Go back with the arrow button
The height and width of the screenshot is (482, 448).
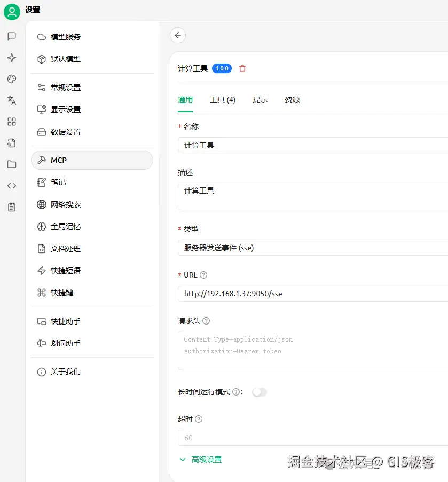tap(178, 35)
